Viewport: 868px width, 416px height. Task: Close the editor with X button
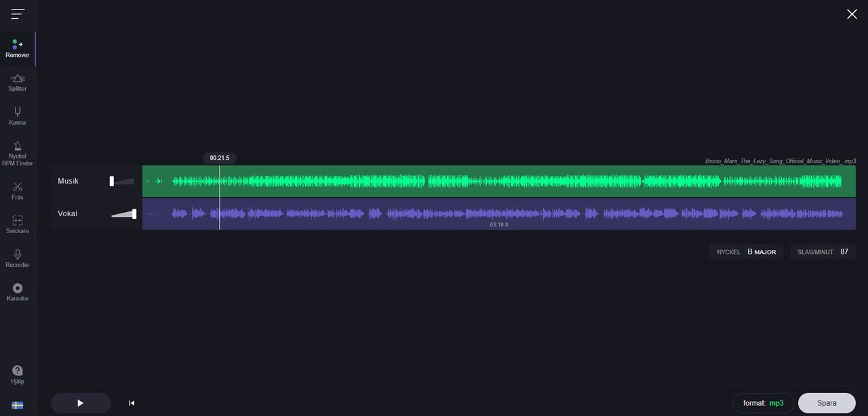click(x=852, y=14)
